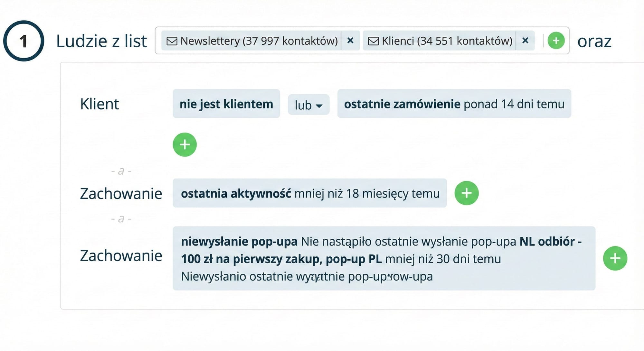Click the Klient section label
Screen dimensions: 644x351
coord(99,104)
